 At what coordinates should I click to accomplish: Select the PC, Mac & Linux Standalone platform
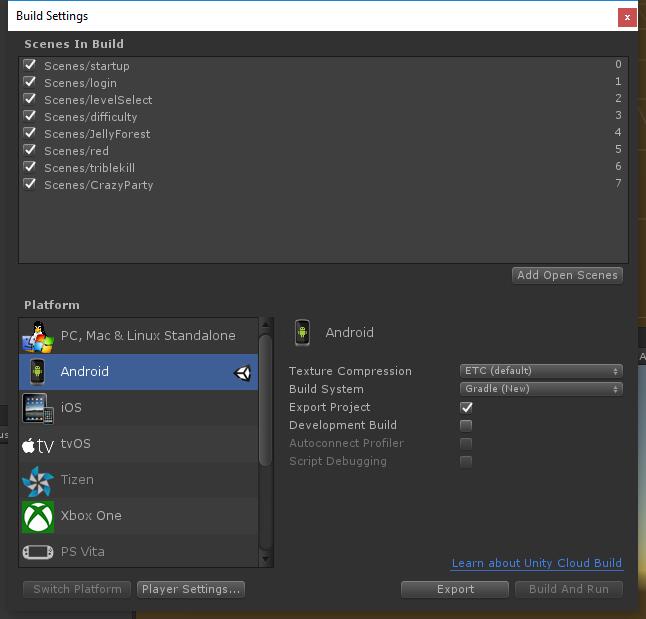coord(138,336)
